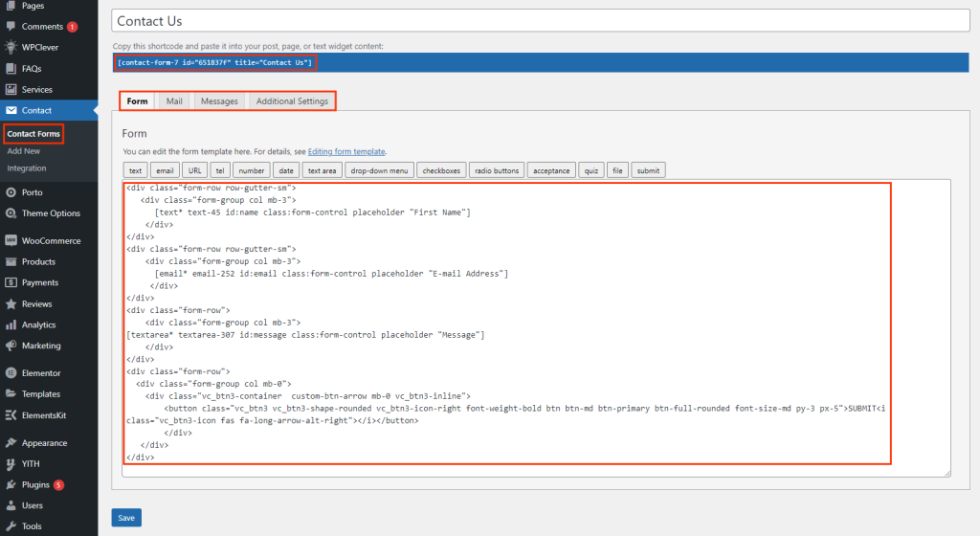Open the Elementor sidebar icon
Image resolution: width=980 pixels, height=536 pixels.
click(11, 372)
